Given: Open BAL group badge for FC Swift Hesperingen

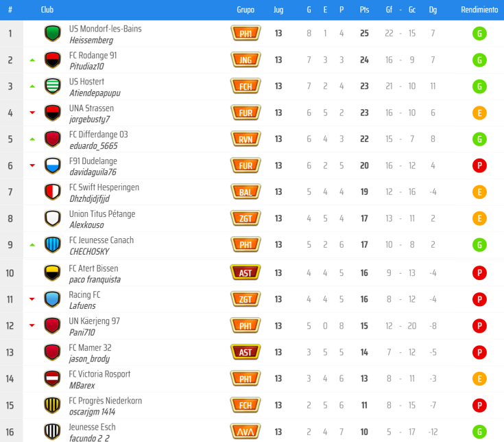Looking at the screenshot, I should pos(245,192).
